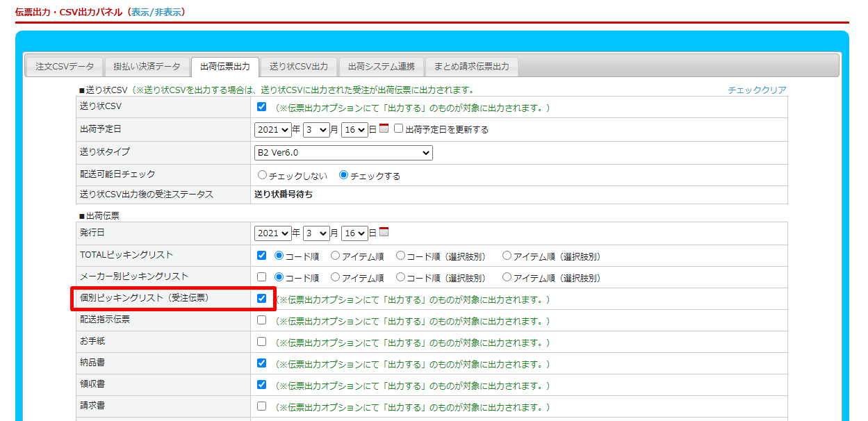868x421 pixels.
Task: Open calendar icon next to 発行日
Action: tap(384, 232)
